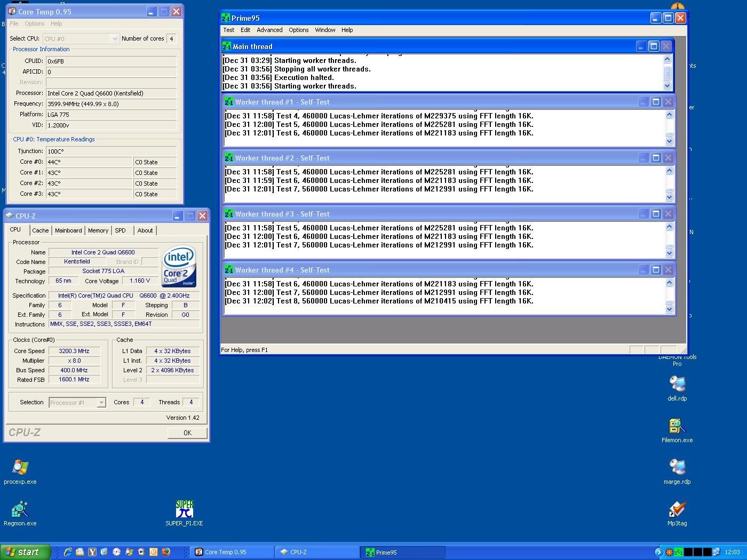Click network computers icon in system tray
Image resolution: width=747 pixels, height=560 pixels.
[x=716, y=552]
